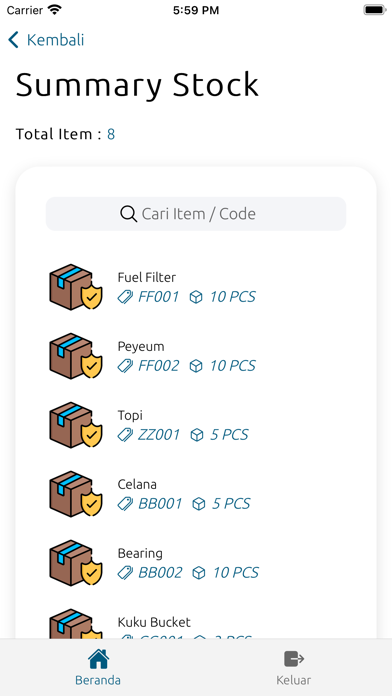Focus the Cari Item / Code field
392x696 pixels.
(196, 214)
